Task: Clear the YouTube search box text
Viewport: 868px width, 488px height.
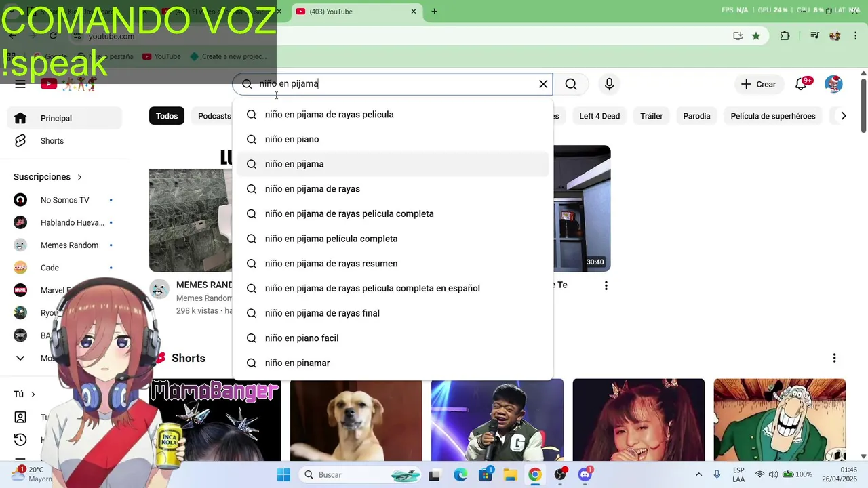Action: [543, 84]
